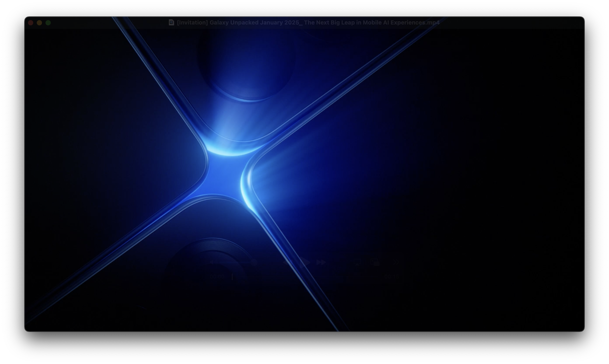Open the share and playback speed chevrons

pyautogui.click(x=396, y=262)
